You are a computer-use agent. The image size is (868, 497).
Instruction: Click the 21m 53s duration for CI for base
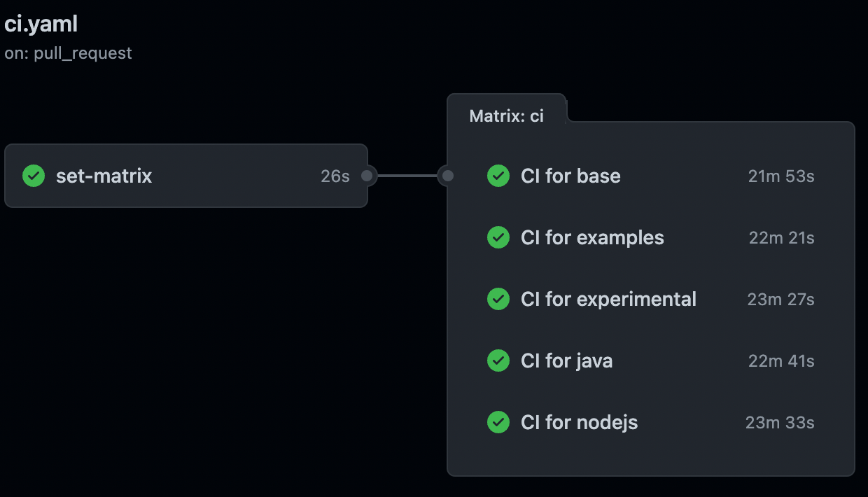point(780,176)
